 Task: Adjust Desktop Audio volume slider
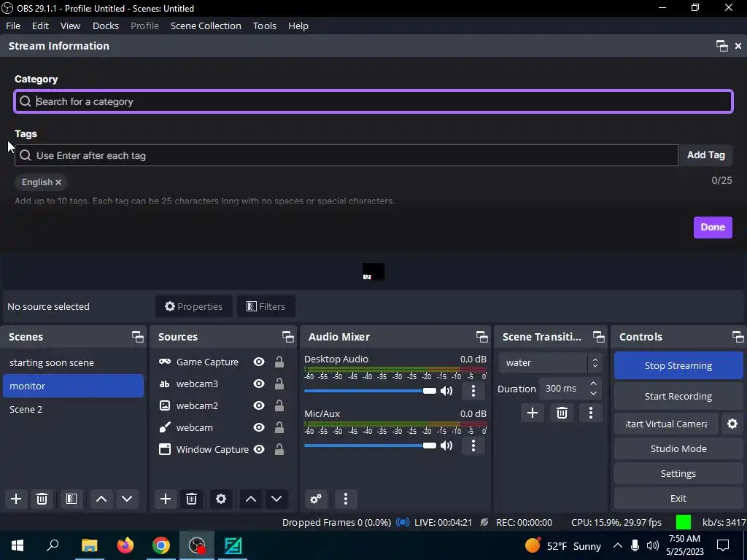point(370,391)
